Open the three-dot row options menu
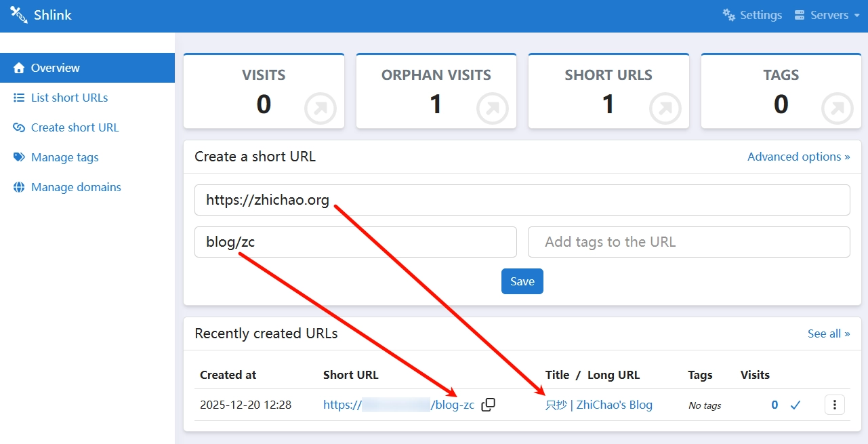The height and width of the screenshot is (444, 868). tap(835, 405)
